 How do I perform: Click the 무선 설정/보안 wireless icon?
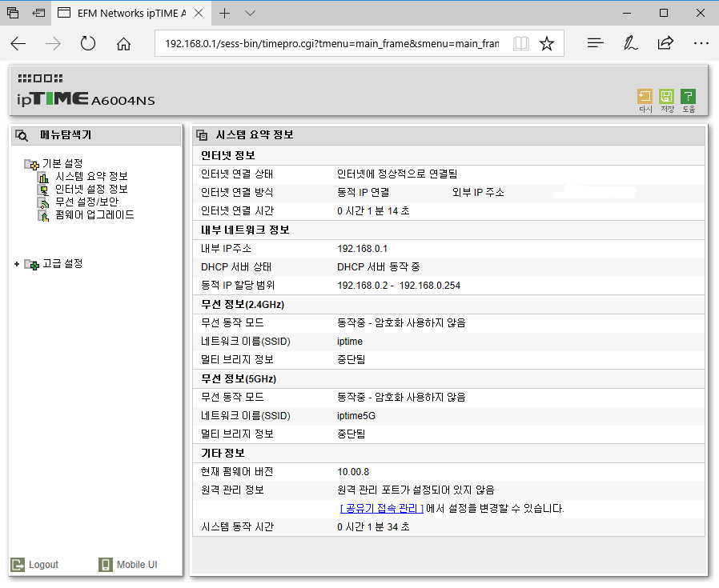(x=43, y=202)
